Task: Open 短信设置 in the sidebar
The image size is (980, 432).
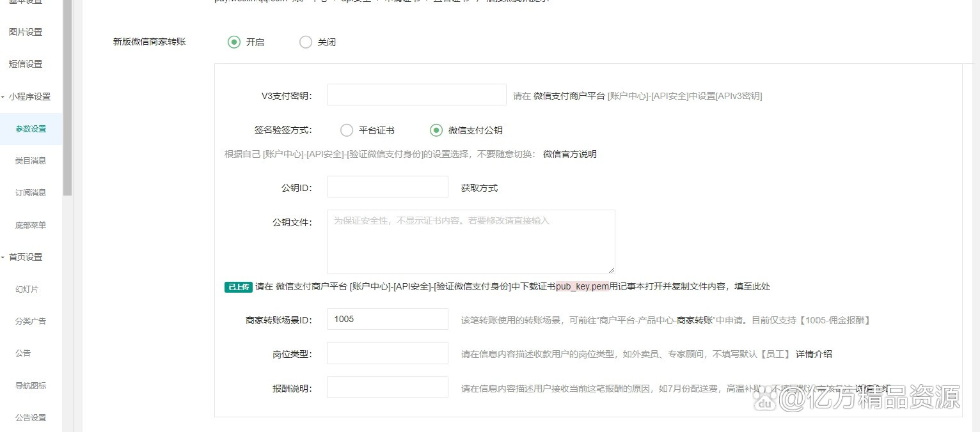Action: 26,64
